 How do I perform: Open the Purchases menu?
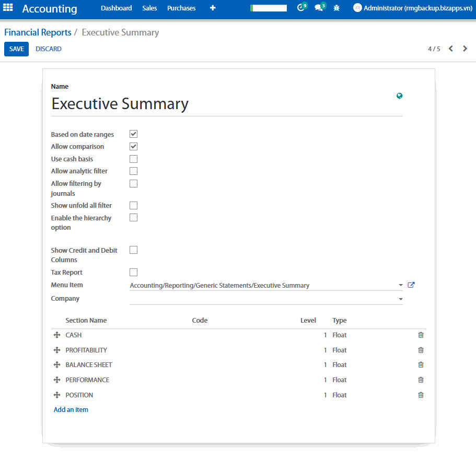tap(181, 8)
